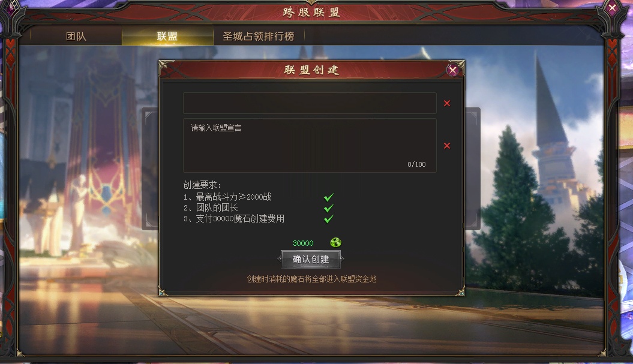Click the green magic stone currency icon

[x=335, y=242]
